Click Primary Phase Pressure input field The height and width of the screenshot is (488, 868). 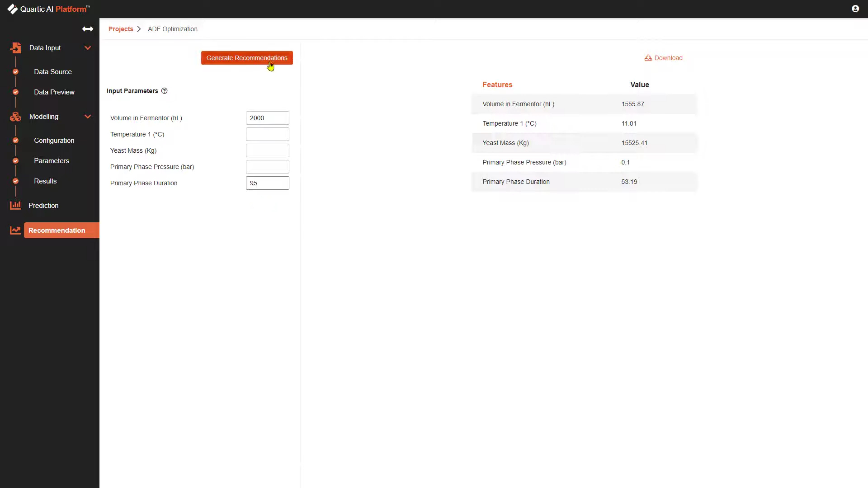tap(267, 167)
